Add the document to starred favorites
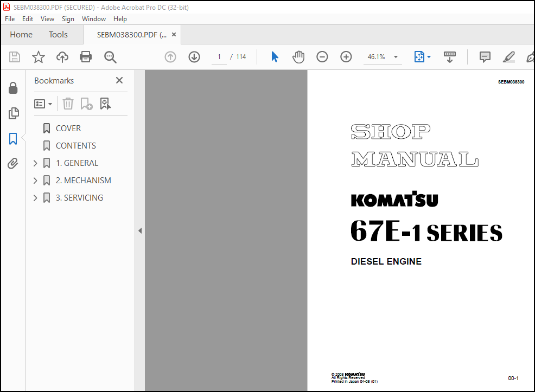The image size is (535, 392). tap(38, 57)
